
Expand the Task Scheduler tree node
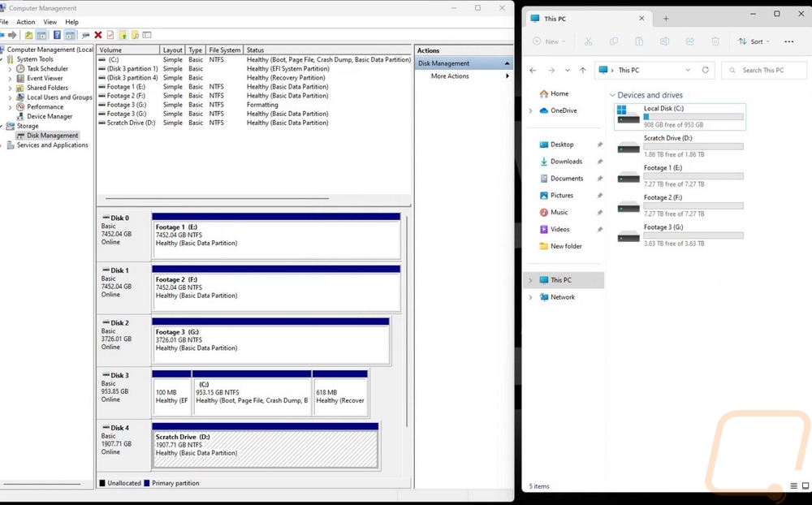pos(10,69)
